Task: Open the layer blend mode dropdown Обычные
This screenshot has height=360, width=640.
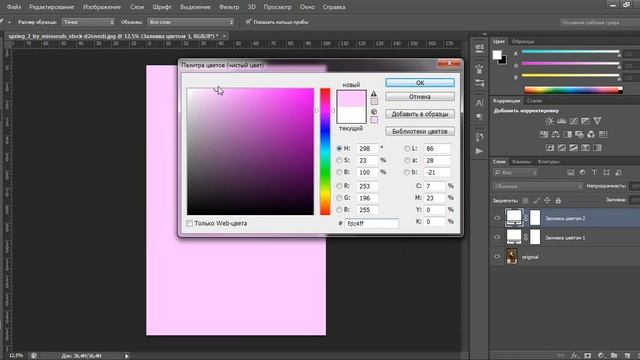Action: [x=537, y=186]
